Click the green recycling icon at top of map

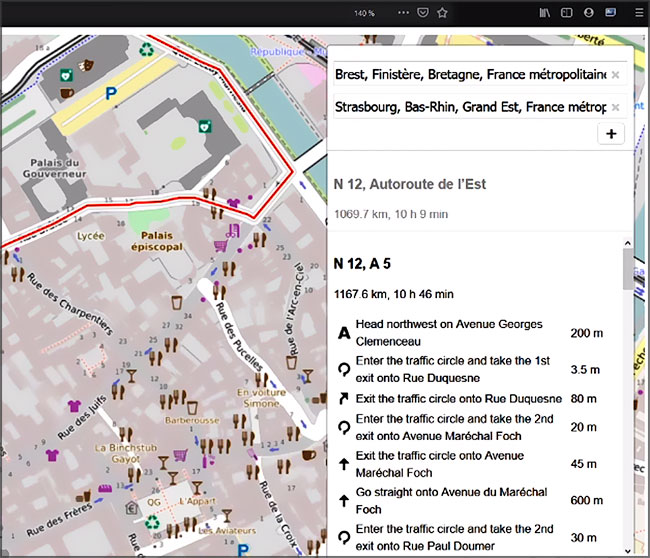(147, 50)
